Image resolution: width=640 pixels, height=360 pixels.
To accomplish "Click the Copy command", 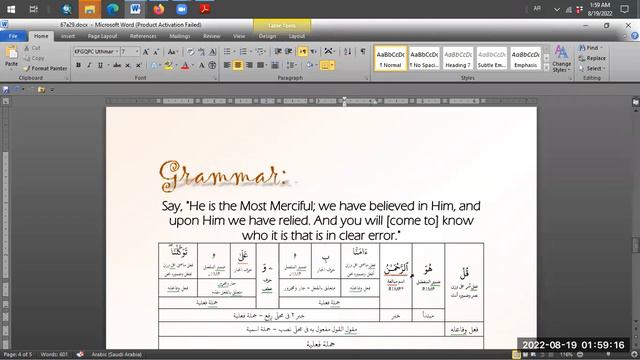I will 34,58.
